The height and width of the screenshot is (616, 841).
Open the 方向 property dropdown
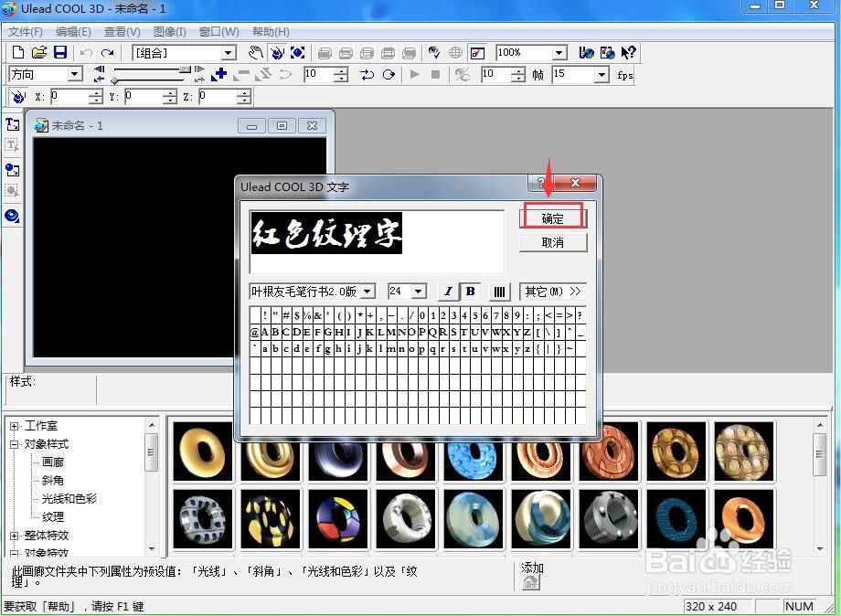[75, 74]
